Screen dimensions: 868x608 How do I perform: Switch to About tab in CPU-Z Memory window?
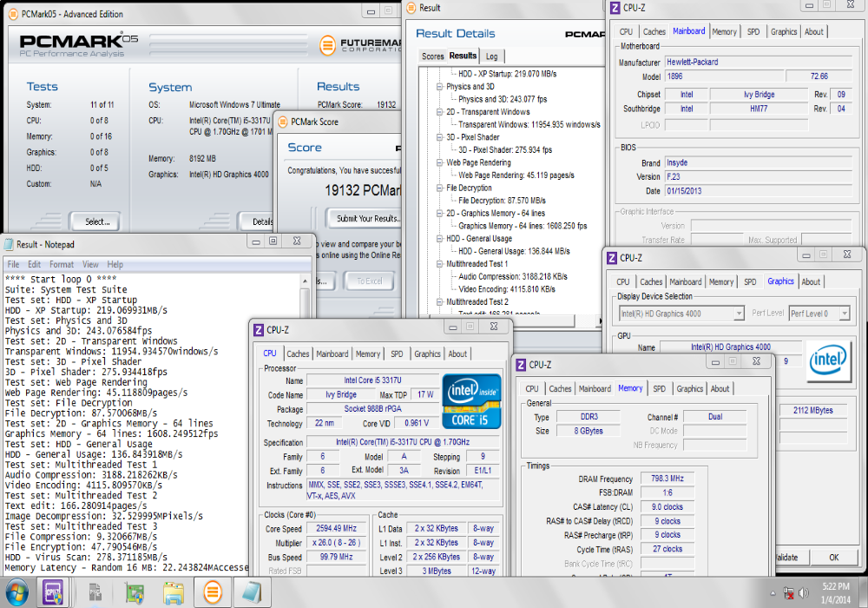coord(720,389)
